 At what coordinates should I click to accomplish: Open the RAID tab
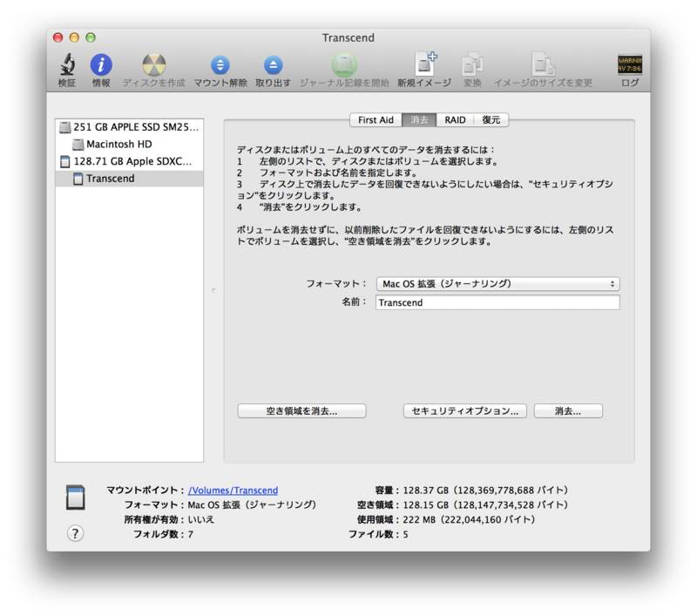[454, 120]
